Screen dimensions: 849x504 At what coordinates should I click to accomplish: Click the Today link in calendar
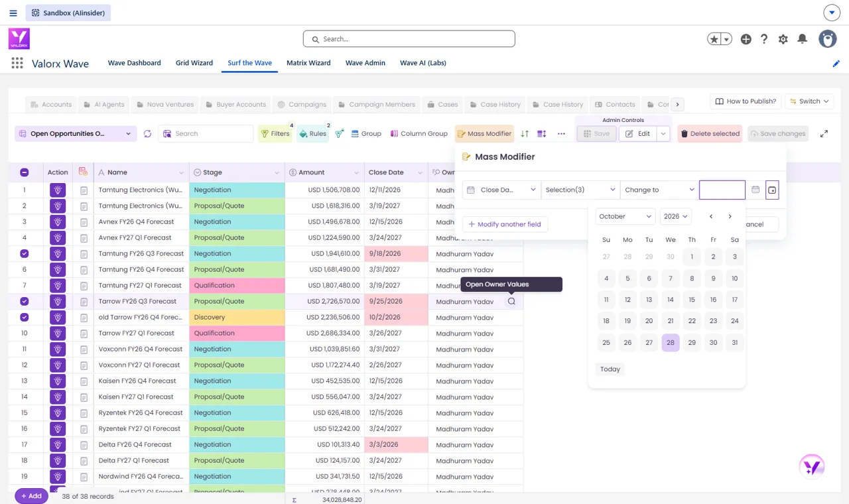(610, 369)
